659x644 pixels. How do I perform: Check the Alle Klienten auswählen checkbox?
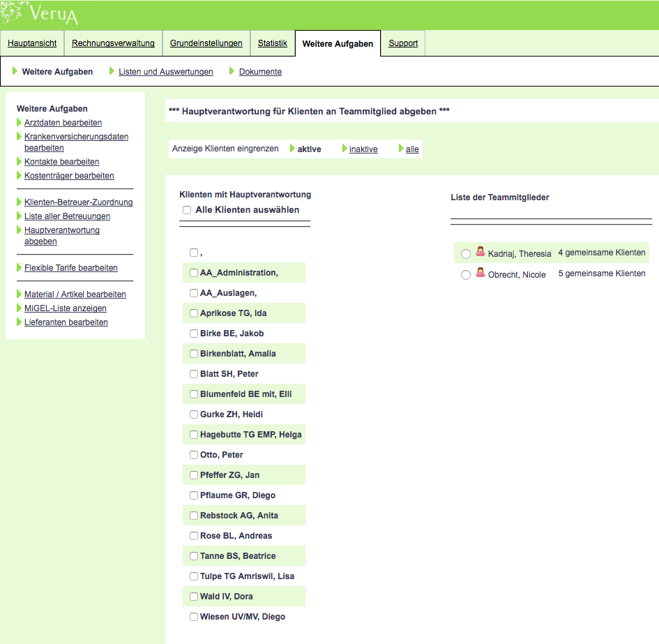pyautogui.click(x=187, y=210)
